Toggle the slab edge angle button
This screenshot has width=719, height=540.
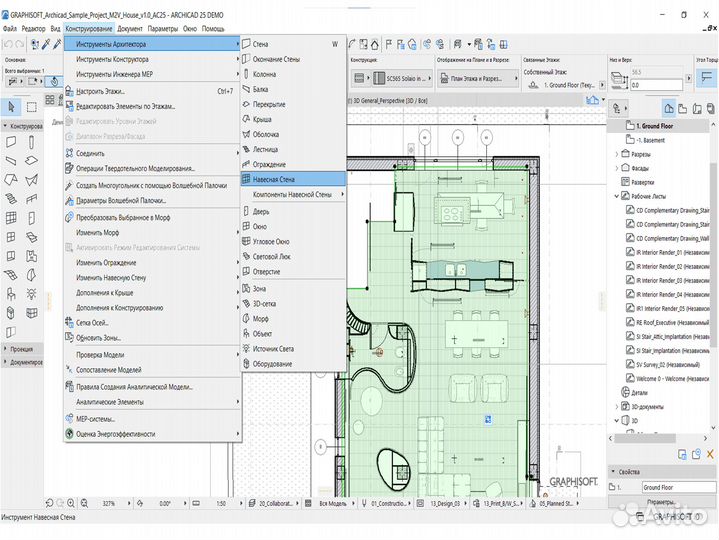point(707,77)
